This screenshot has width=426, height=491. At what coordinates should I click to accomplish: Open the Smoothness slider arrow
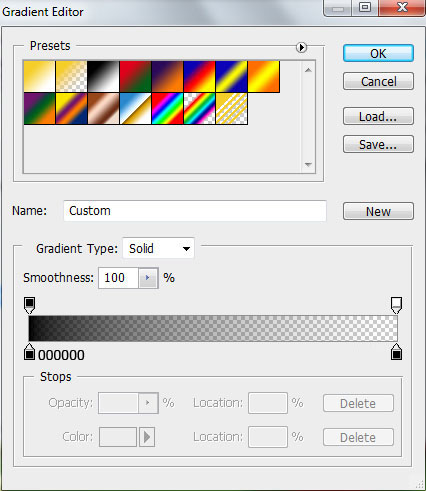(x=148, y=278)
